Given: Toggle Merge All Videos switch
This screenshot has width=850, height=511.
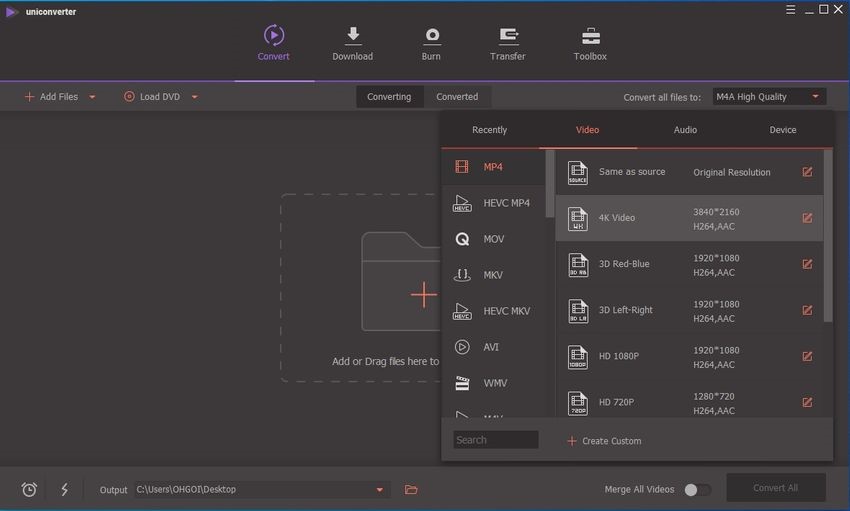Looking at the screenshot, I should 697,489.
